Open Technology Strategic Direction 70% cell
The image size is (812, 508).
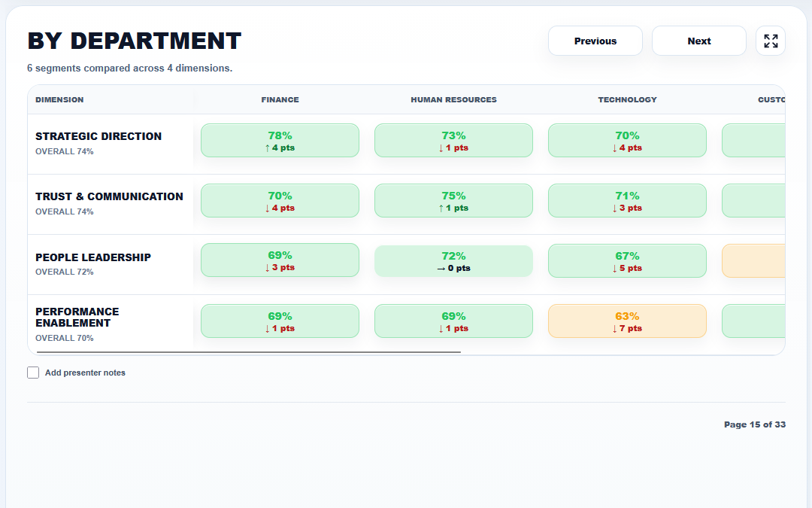click(x=627, y=141)
